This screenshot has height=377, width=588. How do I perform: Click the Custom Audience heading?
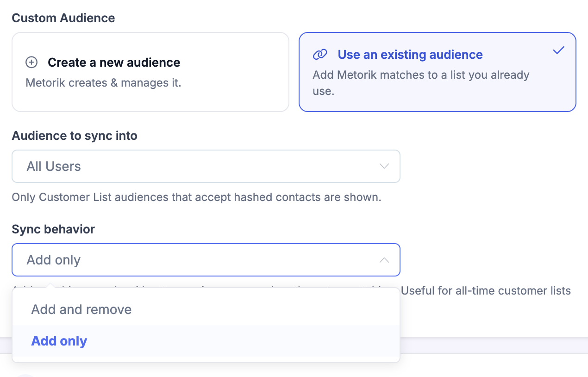coord(63,18)
